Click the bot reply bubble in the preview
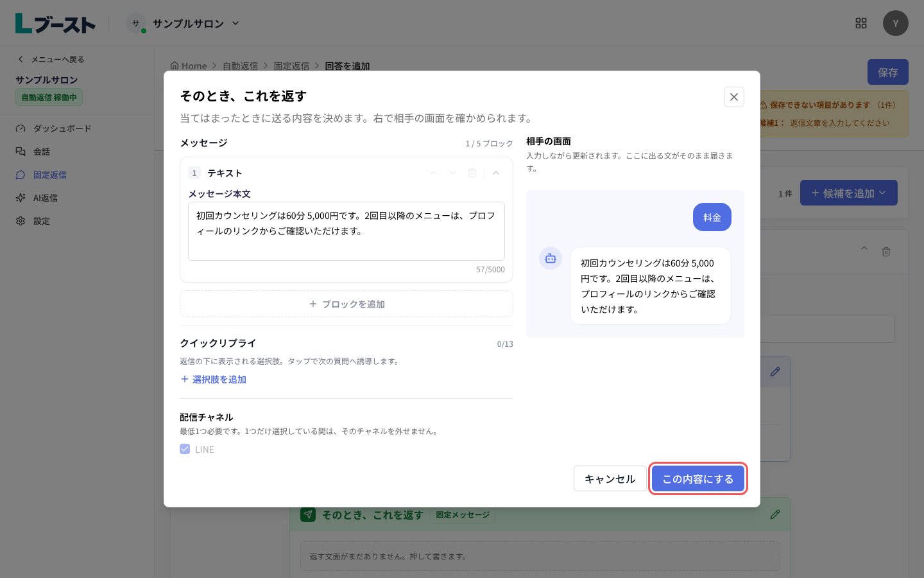The height and width of the screenshot is (578, 924). [651, 286]
